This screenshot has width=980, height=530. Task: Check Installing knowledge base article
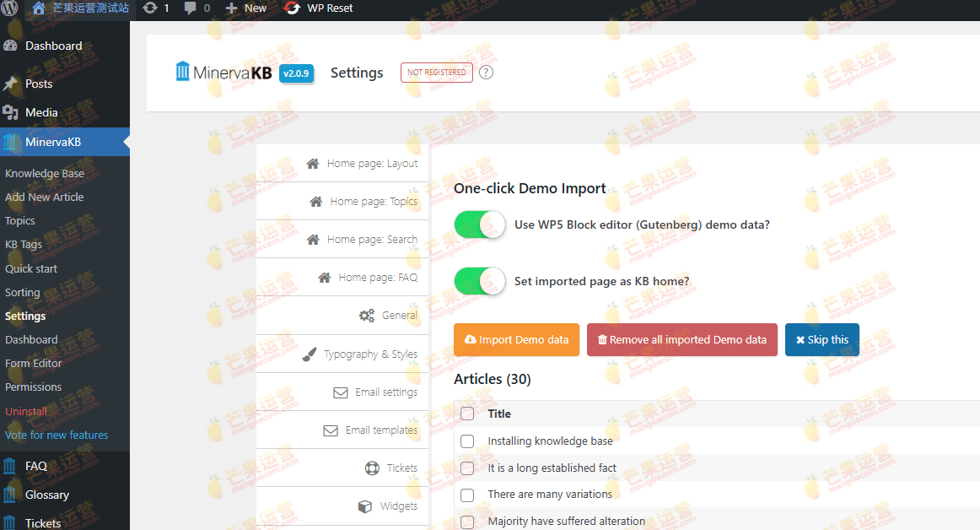pyautogui.click(x=467, y=441)
